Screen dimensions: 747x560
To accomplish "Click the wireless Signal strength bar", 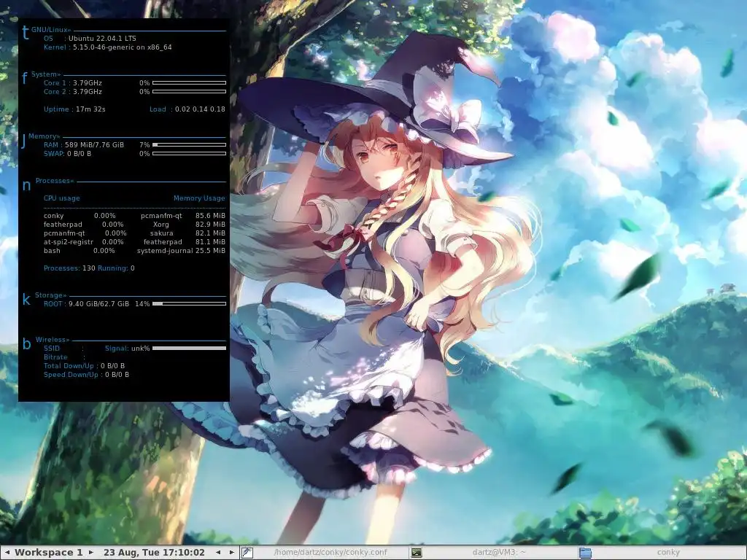I will [x=189, y=348].
